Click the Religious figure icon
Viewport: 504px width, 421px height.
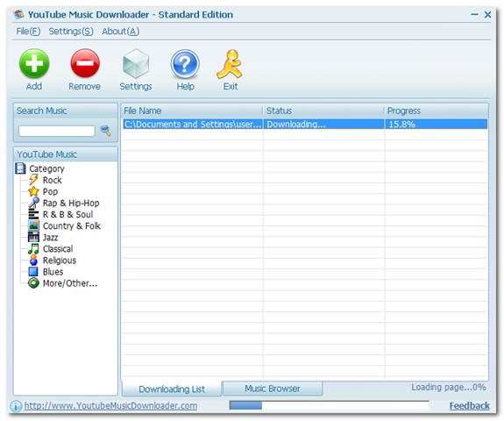click(33, 260)
